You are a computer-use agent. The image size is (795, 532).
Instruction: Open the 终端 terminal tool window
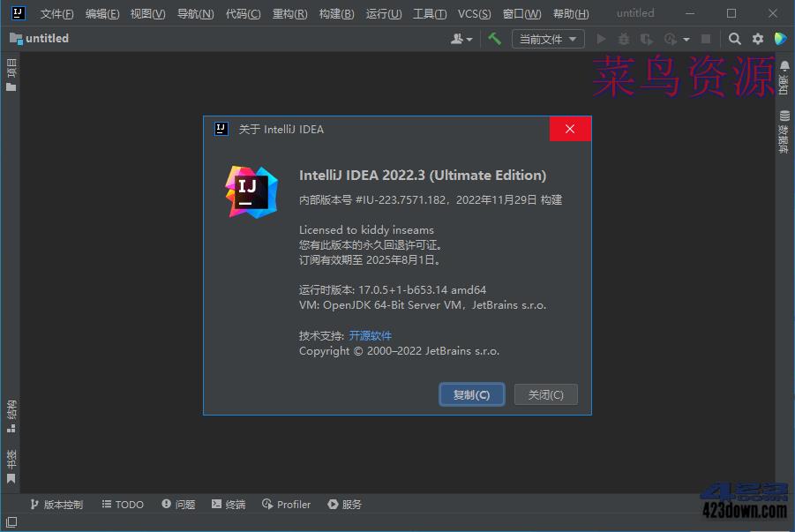pyautogui.click(x=228, y=504)
